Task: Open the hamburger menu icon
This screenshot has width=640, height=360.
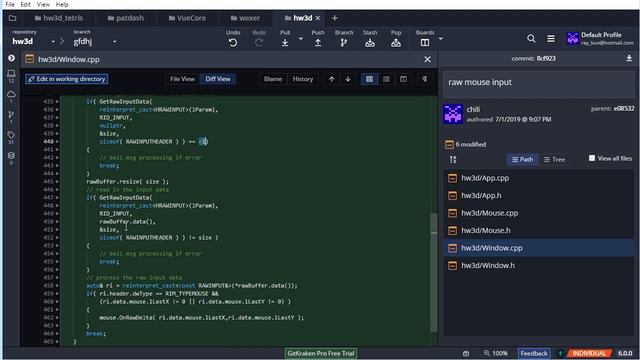Action: (x=551, y=39)
